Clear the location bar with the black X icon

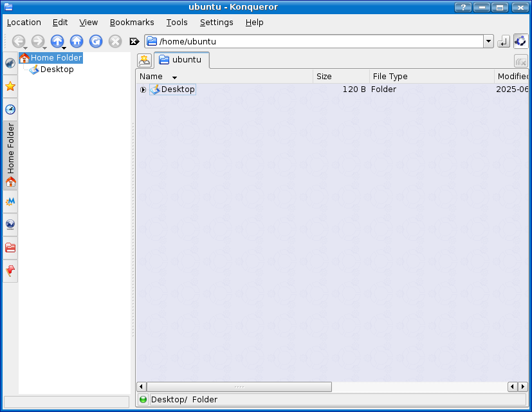coord(134,42)
